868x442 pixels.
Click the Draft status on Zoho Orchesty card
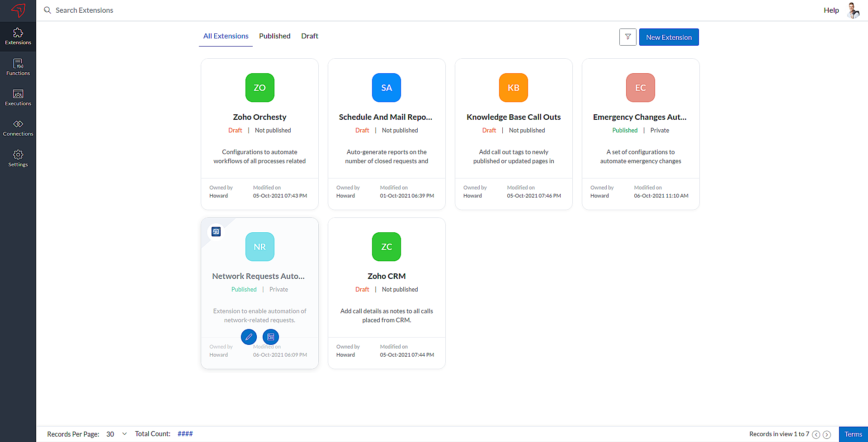[x=235, y=131]
